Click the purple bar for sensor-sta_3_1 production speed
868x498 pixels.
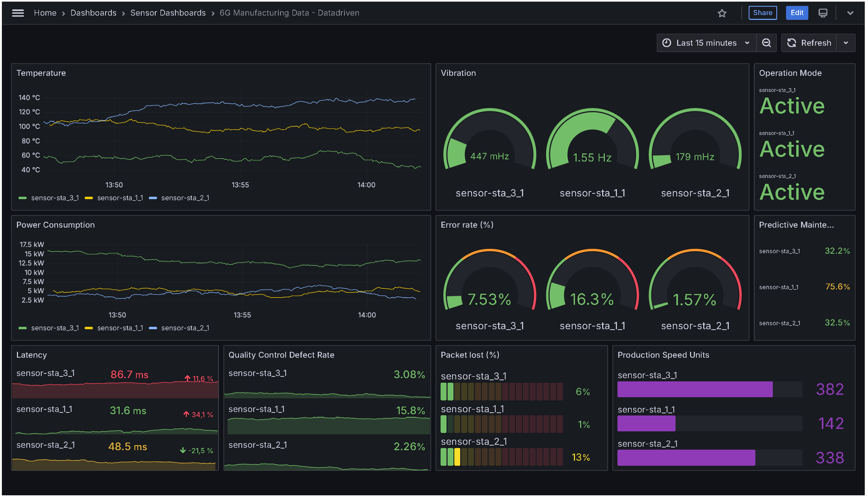tap(694, 389)
